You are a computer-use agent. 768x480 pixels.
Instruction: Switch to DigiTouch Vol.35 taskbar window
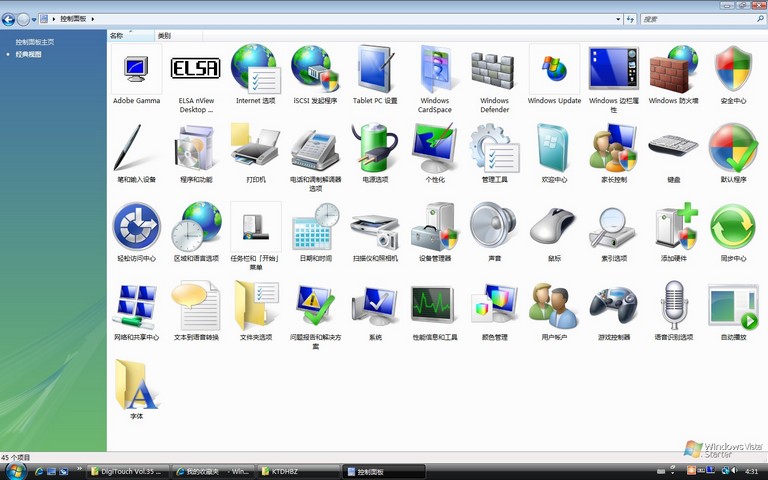pos(127,472)
